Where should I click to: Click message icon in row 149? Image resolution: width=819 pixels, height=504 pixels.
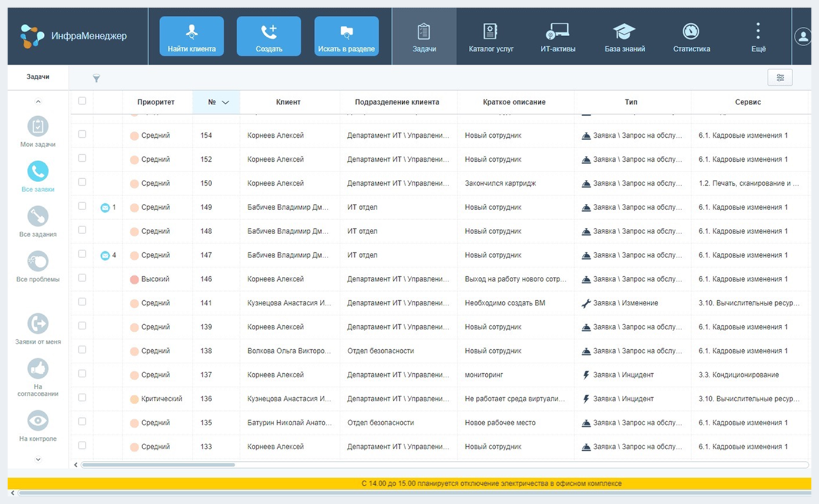(x=105, y=207)
